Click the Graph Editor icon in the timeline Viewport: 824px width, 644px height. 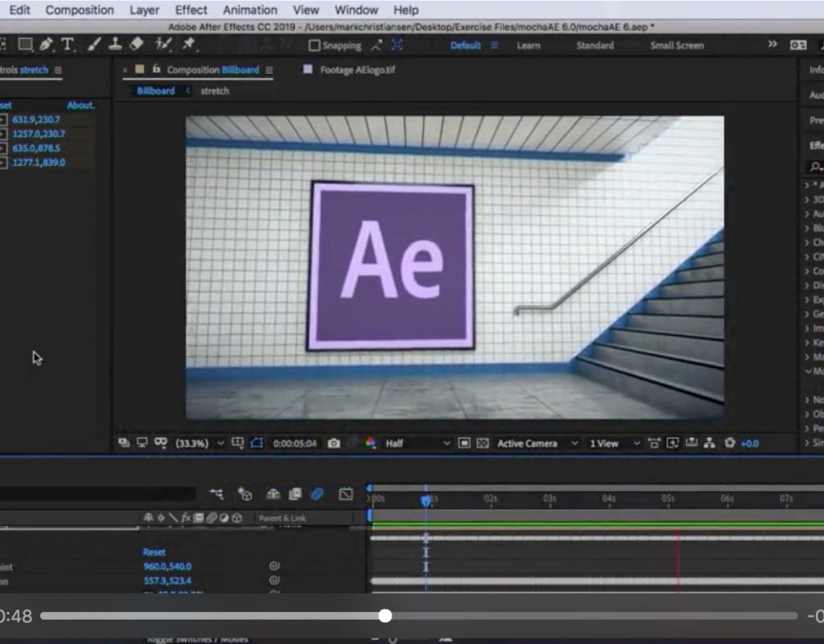[346, 493]
